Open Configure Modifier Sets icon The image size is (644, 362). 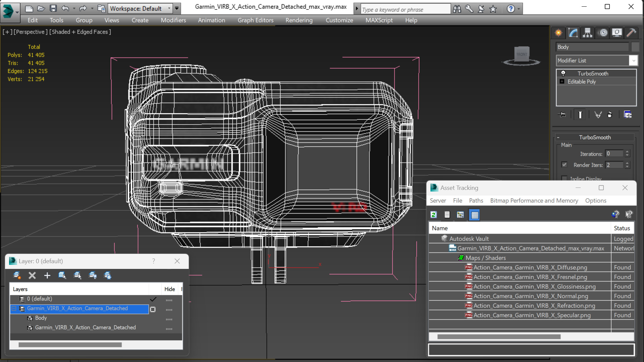(x=628, y=115)
